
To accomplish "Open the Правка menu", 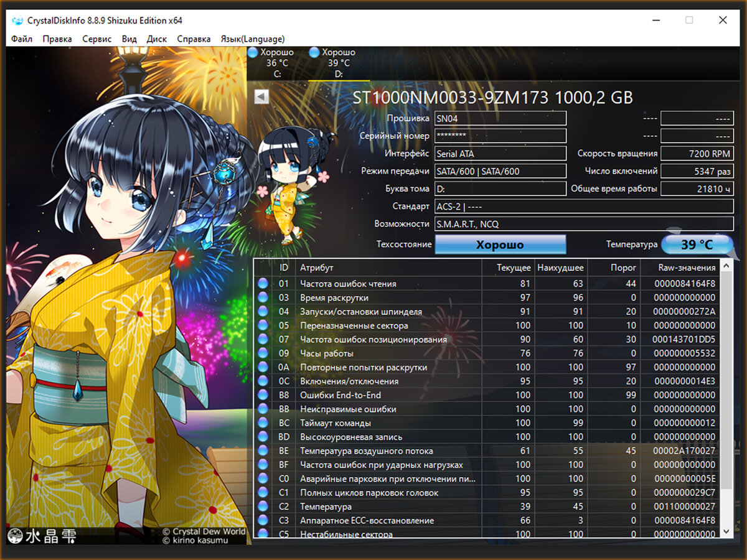I will [57, 39].
